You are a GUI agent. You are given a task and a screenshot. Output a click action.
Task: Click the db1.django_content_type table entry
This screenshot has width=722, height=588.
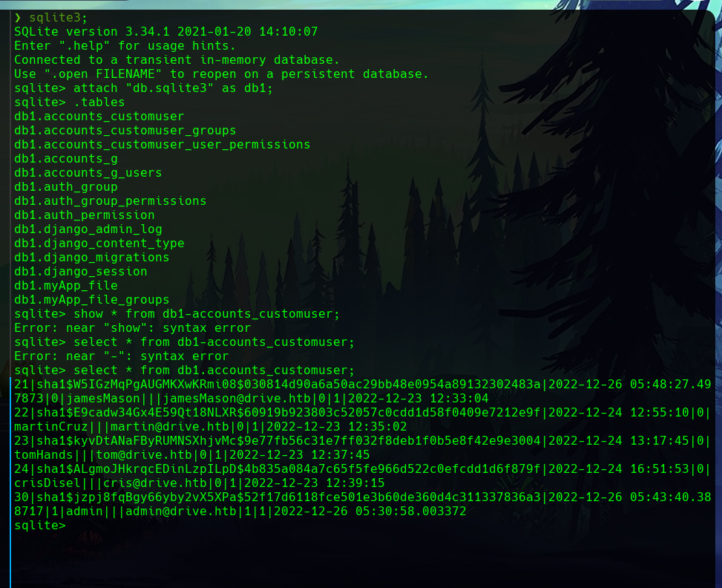click(x=99, y=244)
